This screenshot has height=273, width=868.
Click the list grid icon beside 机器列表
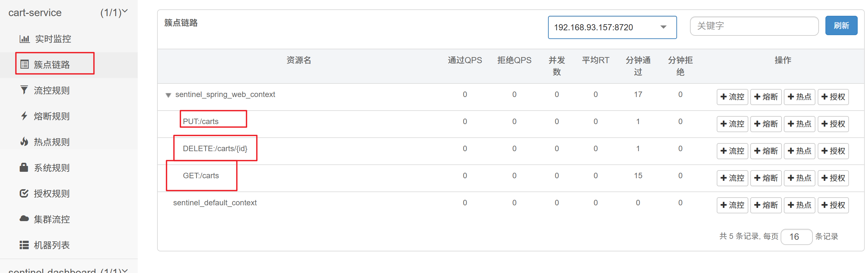(24, 245)
